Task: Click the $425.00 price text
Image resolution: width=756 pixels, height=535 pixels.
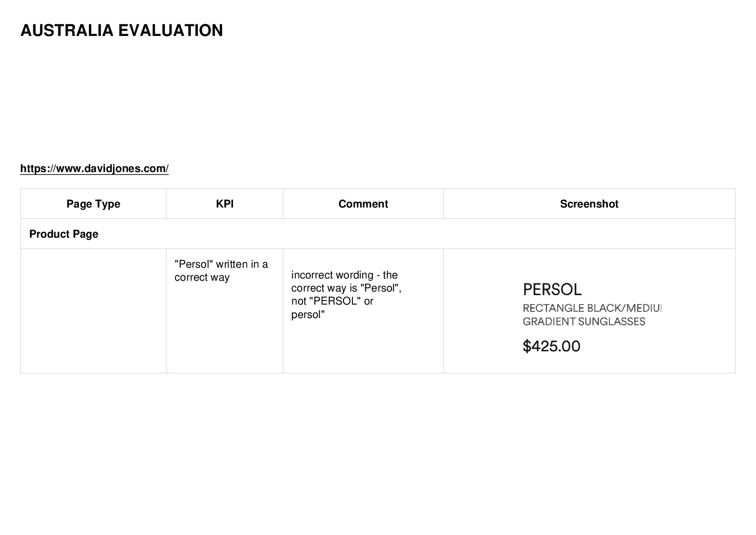Action: coord(552,346)
